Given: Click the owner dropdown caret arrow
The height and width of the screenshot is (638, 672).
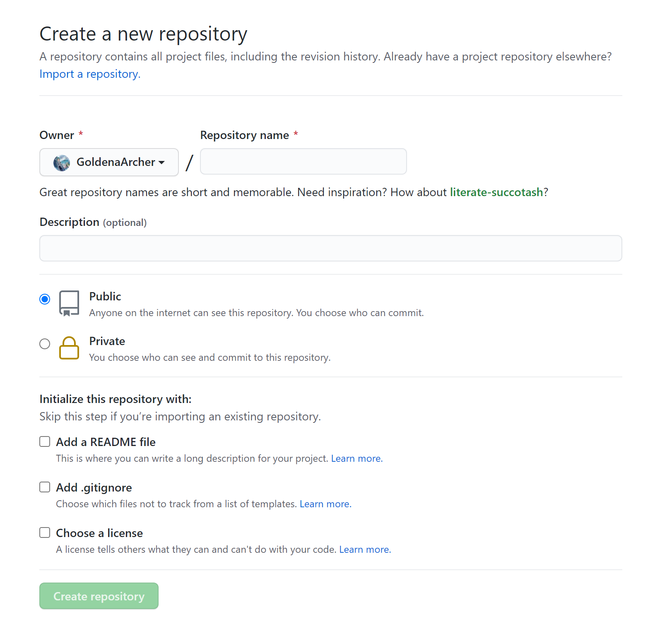Looking at the screenshot, I should click(x=161, y=163).
